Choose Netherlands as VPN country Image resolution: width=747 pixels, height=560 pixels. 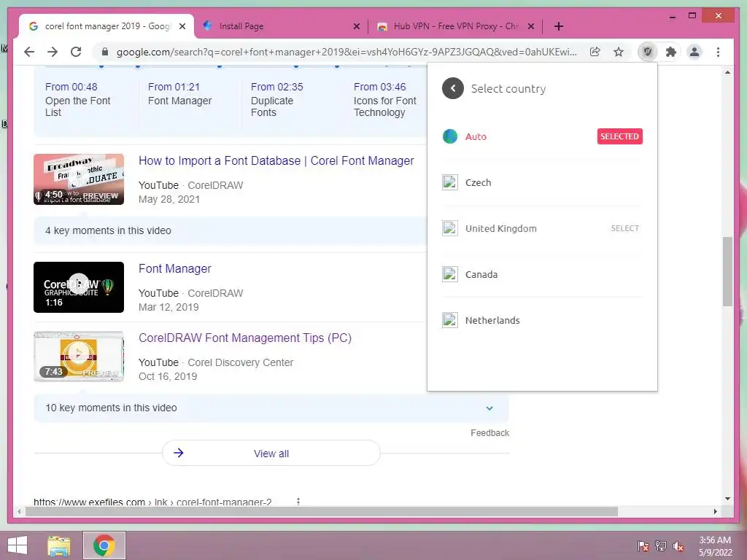coord(542,320)
